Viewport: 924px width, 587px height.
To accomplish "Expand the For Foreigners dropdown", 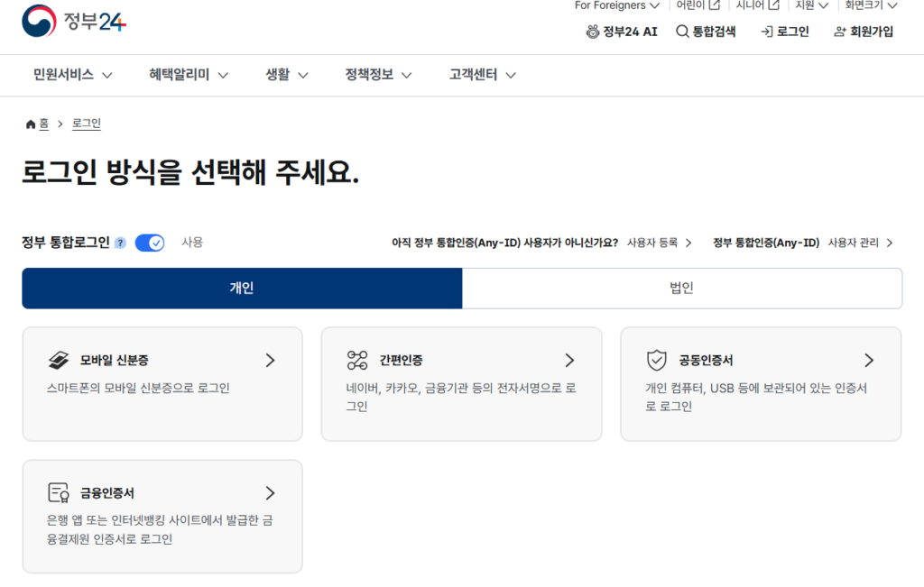I will [x=617, y=5].
